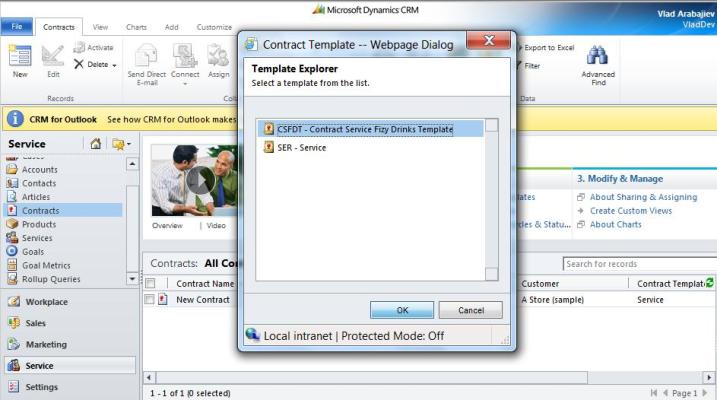Viewport: 717px width, 400px height.
Task: Click the Video link under thumbnail
Action: pos(216,225)
